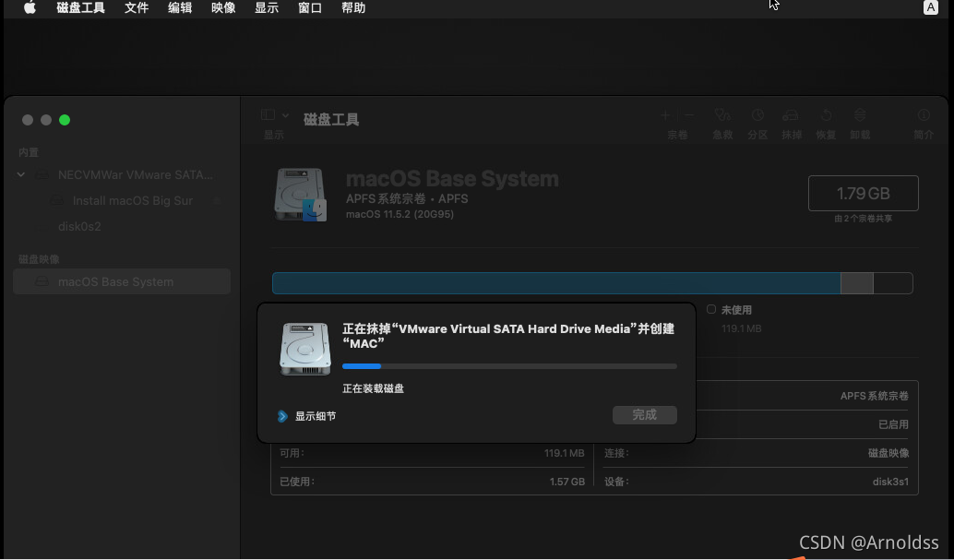Click the disk3s1 device value
Viewport: 954px width, 560px height.
click(x=890, y=482)
